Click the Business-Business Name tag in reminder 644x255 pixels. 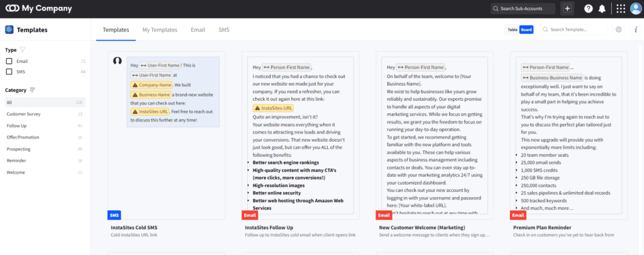[552, 77]
